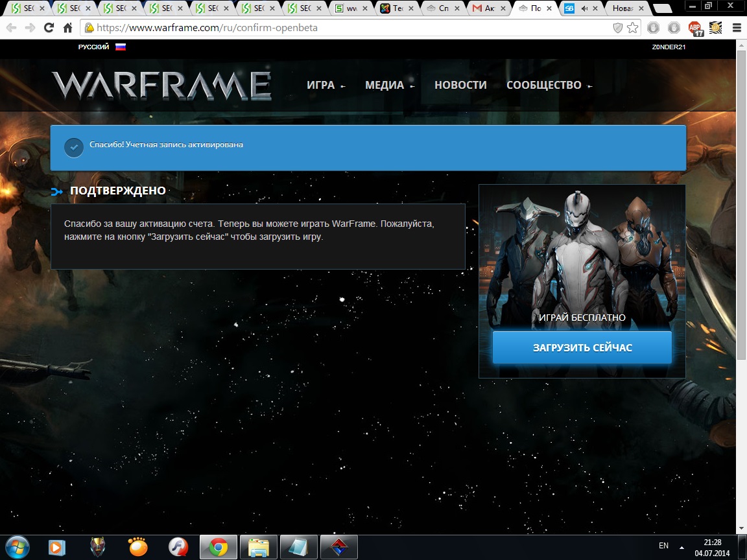The width and height of the screenshot is (747, 560).
Task: Open the Windows Start menu
Action: tap(18, 547)
